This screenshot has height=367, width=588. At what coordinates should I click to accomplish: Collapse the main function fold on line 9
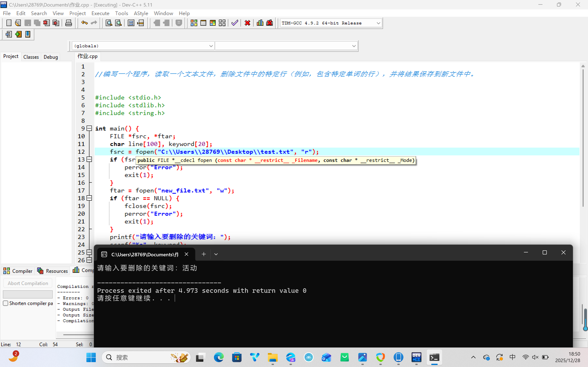tap(89, 128)
